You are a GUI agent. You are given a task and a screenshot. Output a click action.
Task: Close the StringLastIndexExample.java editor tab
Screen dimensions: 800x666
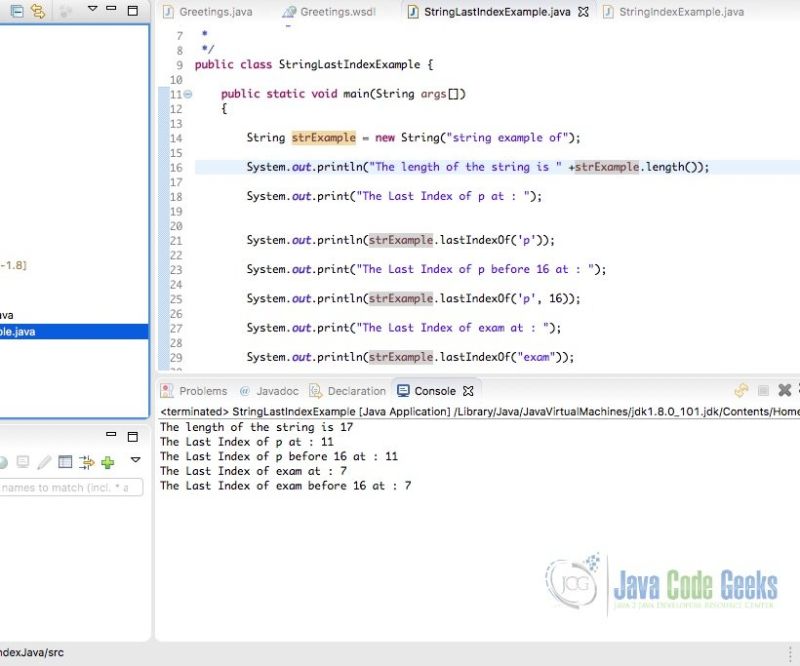click(583, 11)
